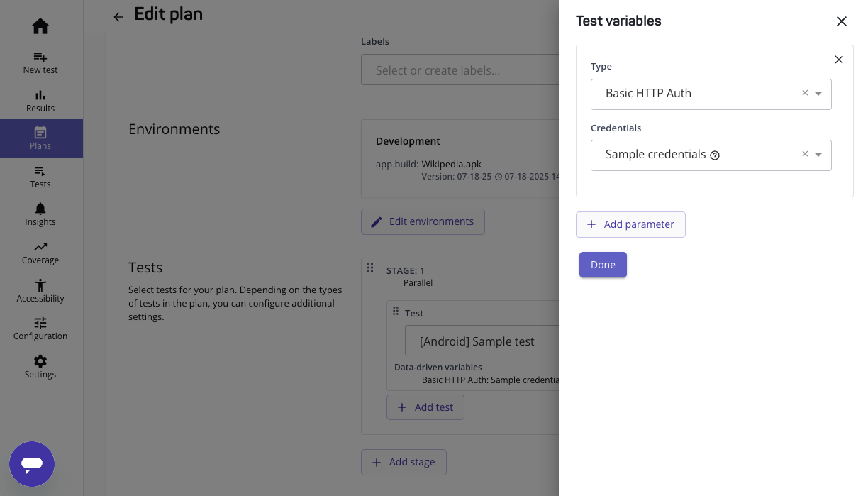The height and width of the screenshot is (496, 868).
Task: Click the help icon beside Sample credentials
Action: pos(715,155)
